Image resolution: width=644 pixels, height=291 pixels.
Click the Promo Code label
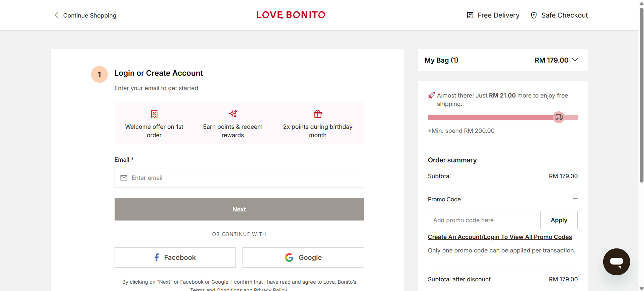[x=444, y=199]
